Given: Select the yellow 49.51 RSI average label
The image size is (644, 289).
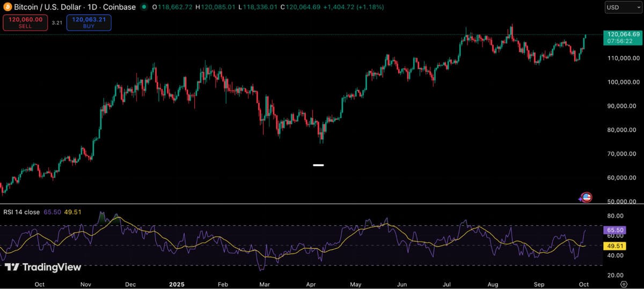Looking at the screenshot, I should [x=614, y=246].
